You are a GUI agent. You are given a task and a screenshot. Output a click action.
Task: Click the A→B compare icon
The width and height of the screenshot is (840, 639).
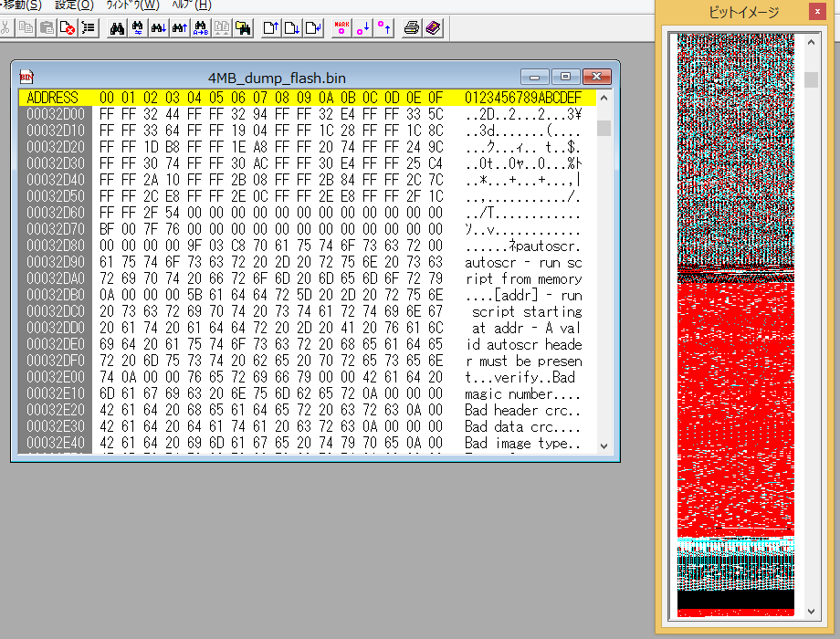click(201, 28)
